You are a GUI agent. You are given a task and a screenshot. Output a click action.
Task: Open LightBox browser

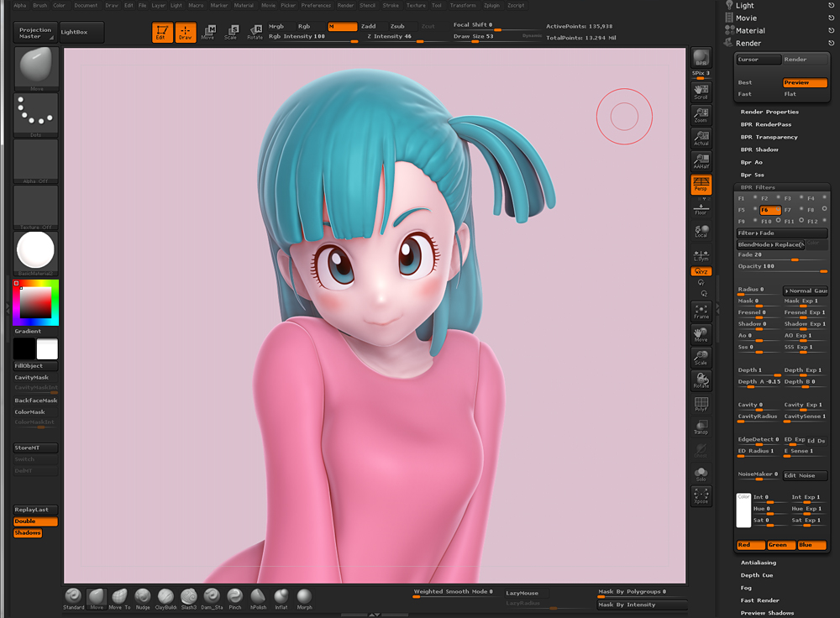pyautogui.click(x=81, y=33)
